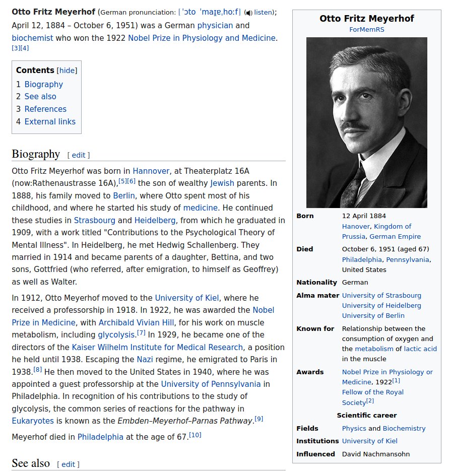Screen dimensions: 451x476
Task: Open Philadelphia link in the last paragraph
Action: (x=100, y=437)
